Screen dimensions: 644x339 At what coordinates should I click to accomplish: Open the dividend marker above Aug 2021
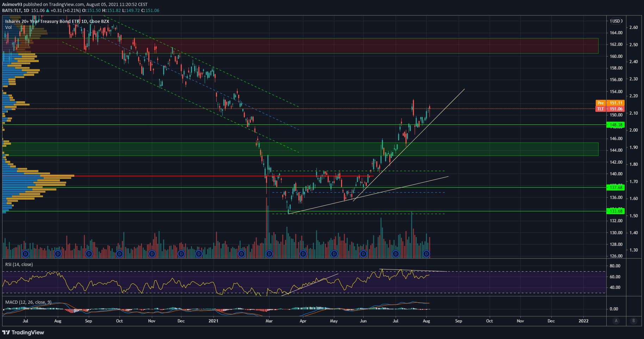(x=427, y=254)
